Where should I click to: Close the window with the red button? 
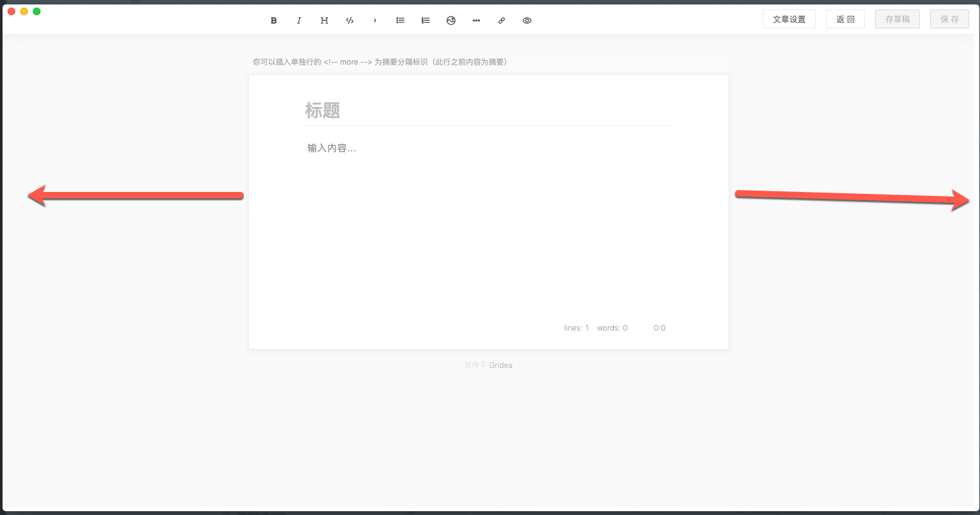(x=11, y=11)
